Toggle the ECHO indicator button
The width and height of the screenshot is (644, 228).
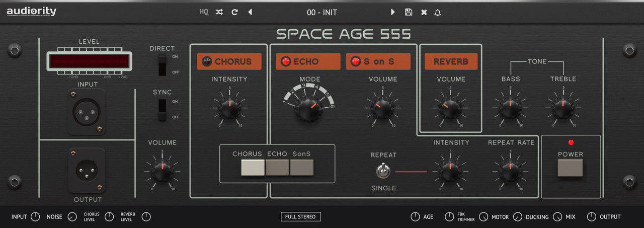[308, 61]
